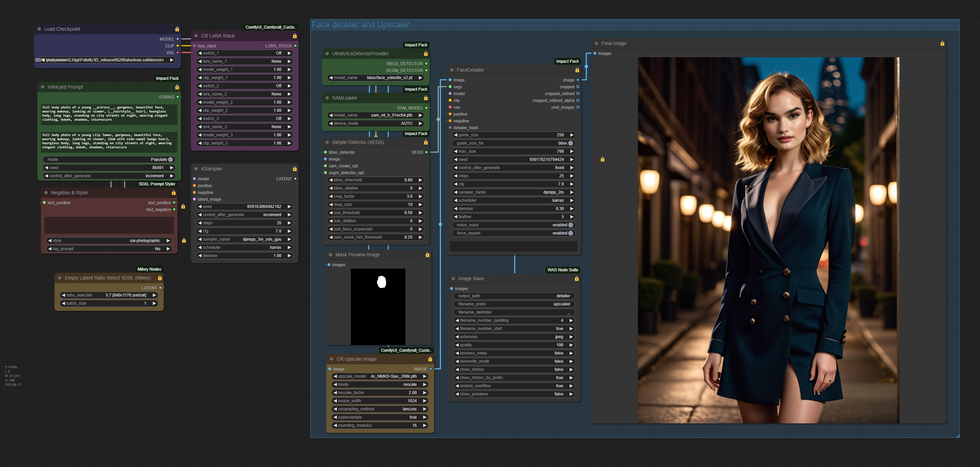
Task: Click the lock icon on KSampler node
Action: (295, 169)
